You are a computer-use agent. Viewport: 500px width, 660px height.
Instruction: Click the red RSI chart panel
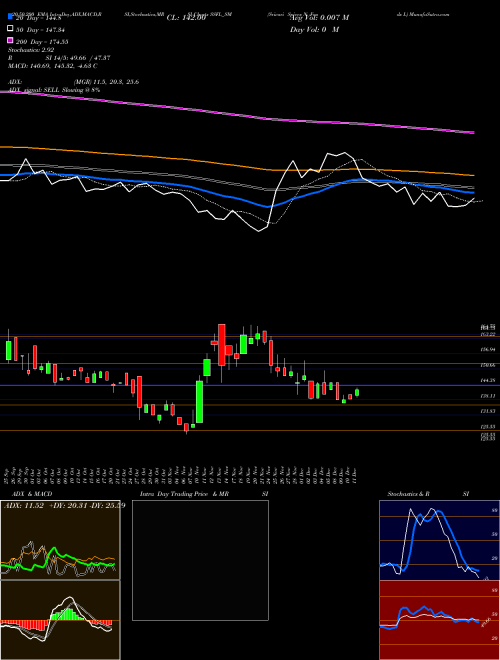coord(439,620)
